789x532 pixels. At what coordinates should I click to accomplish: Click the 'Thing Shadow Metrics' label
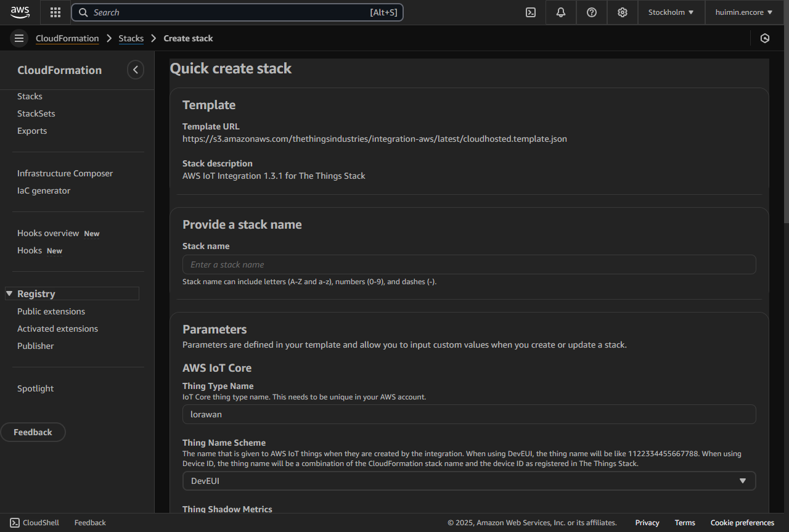pos(227,509)
